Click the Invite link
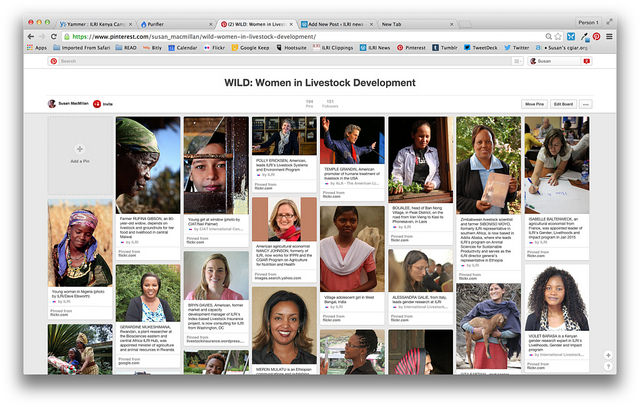The width and height of the screenshot is (640, 407). [107, 105]
